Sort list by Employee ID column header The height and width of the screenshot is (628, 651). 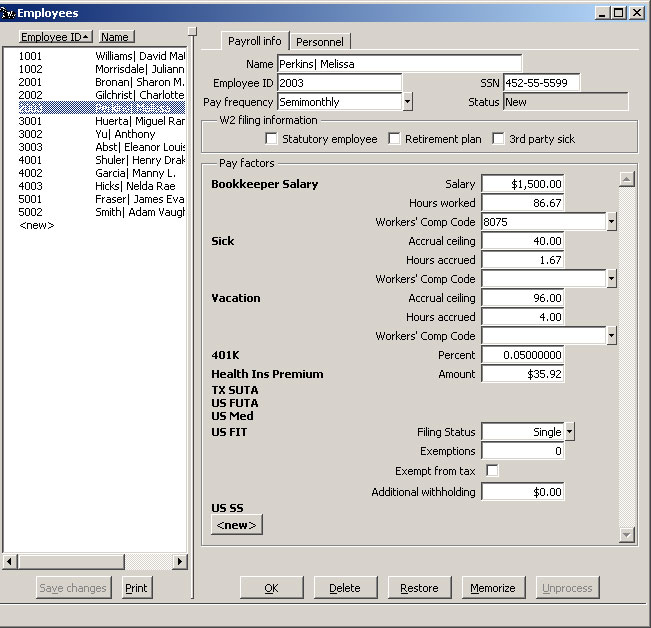[x=55, y=37]
